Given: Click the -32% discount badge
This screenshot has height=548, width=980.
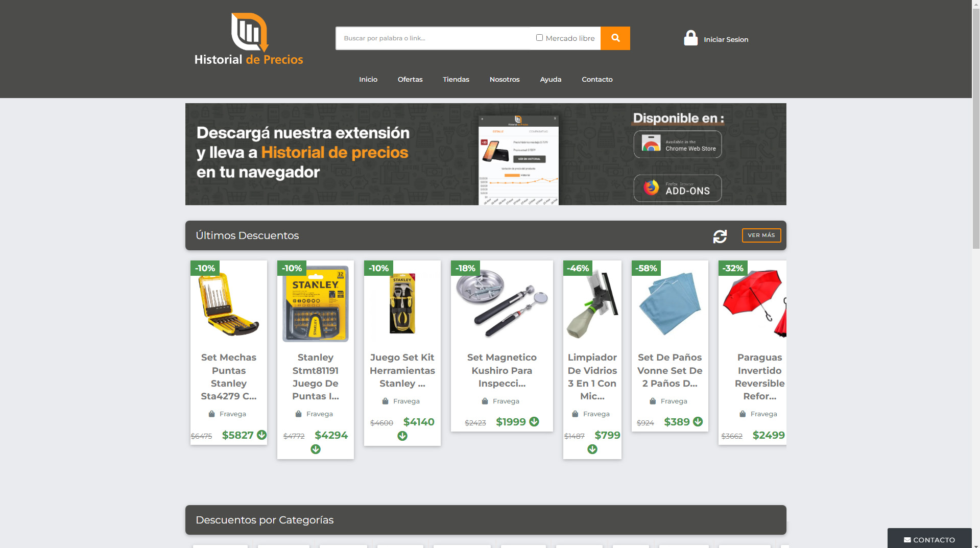Looking at the screenshot, I should (x=733, y=268).
